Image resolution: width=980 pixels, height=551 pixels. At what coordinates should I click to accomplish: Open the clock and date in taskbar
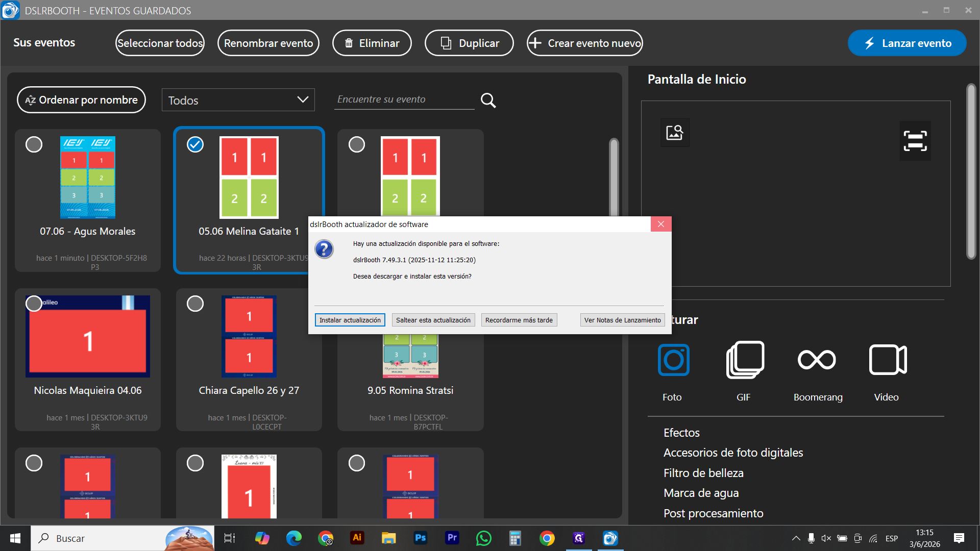(x=924, y=538)
